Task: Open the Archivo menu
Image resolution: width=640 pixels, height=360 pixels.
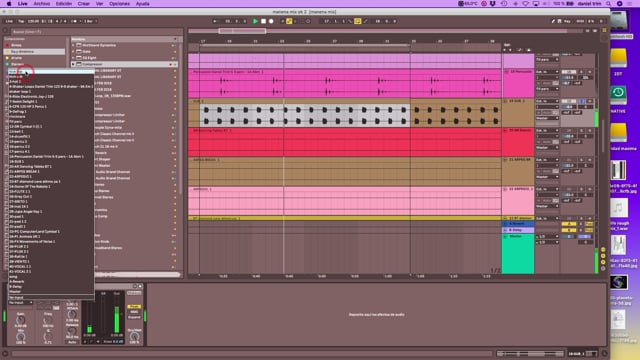Action: pyautogui.click(x=42, y=4)
